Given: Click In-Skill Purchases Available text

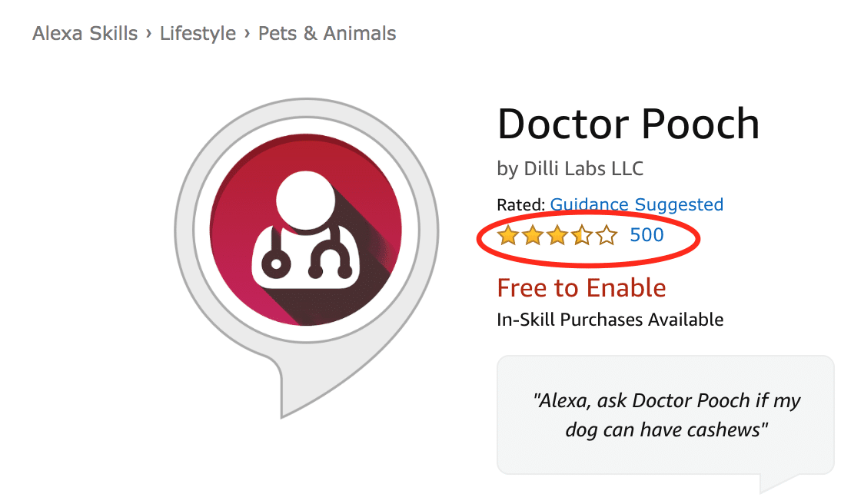Looking at the screenshot, I should (610, 319).
